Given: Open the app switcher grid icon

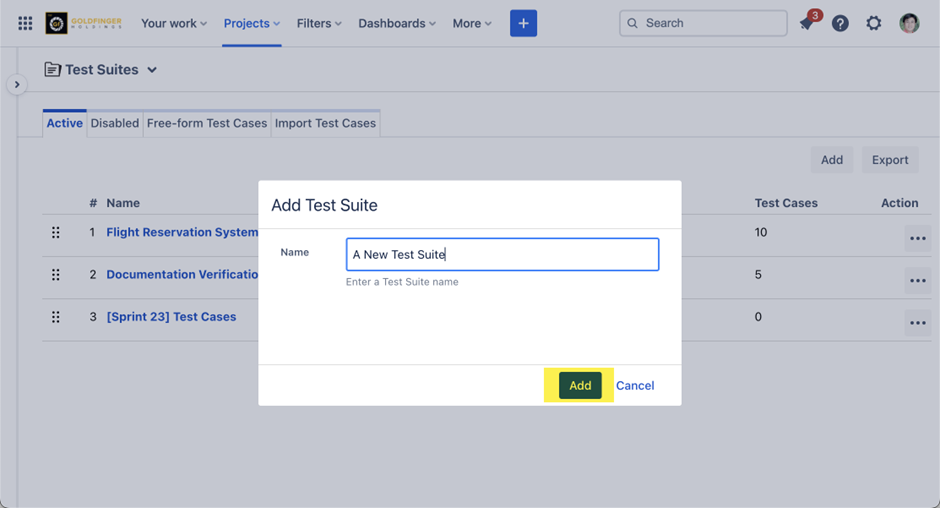Looking at the screenshot, I should (25, 23).
